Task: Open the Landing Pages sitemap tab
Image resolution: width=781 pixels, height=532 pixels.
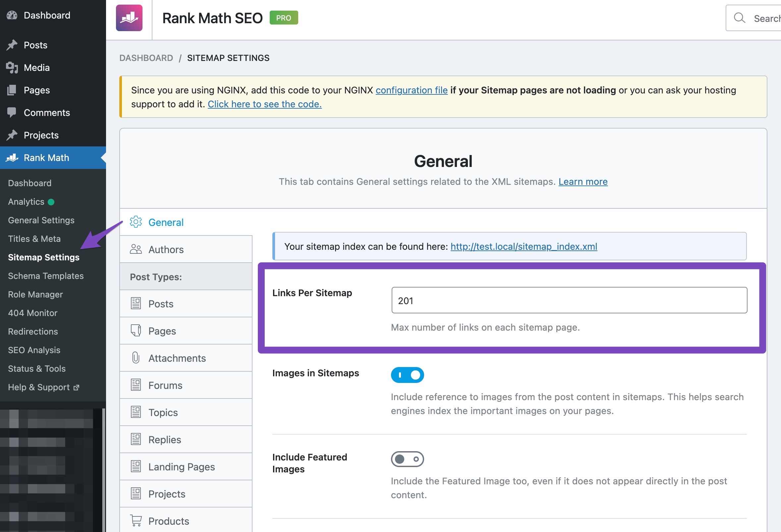Action: coord(186,466)
